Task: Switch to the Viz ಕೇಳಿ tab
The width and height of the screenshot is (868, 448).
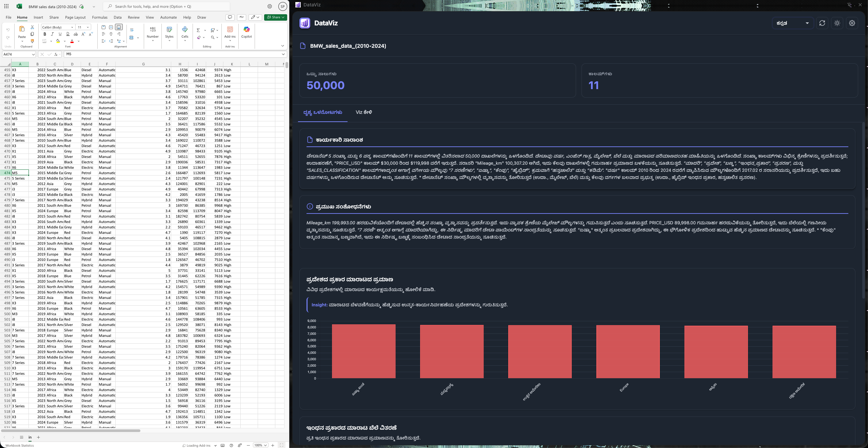Action: pos(363,112)
